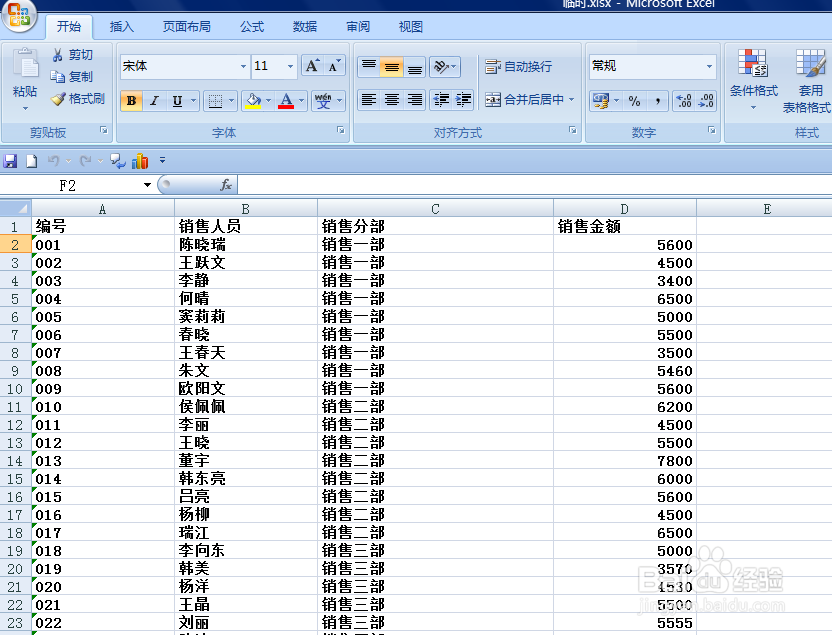Click the Increase Indent icon
Viewport: 832px width, 635px height.
(463, 99)
